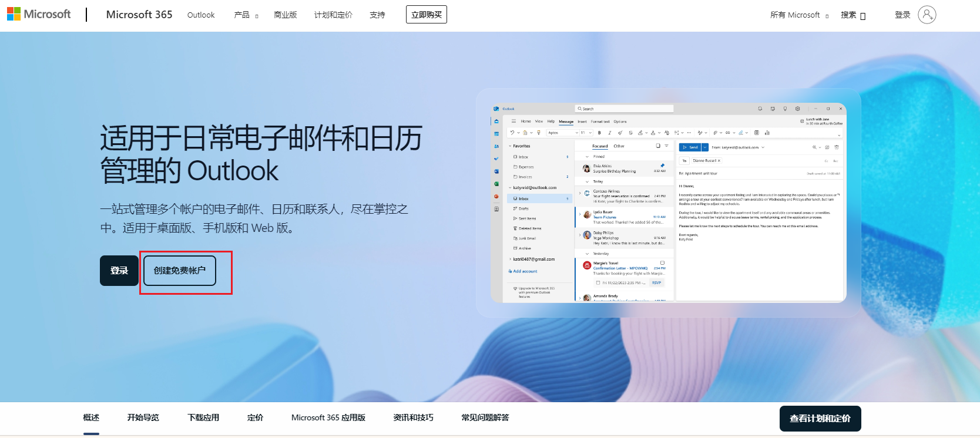This screenshot has width=980, height=438.
Task: Expand the 所有 Microsoft dropdown
Action: point(800,15)
